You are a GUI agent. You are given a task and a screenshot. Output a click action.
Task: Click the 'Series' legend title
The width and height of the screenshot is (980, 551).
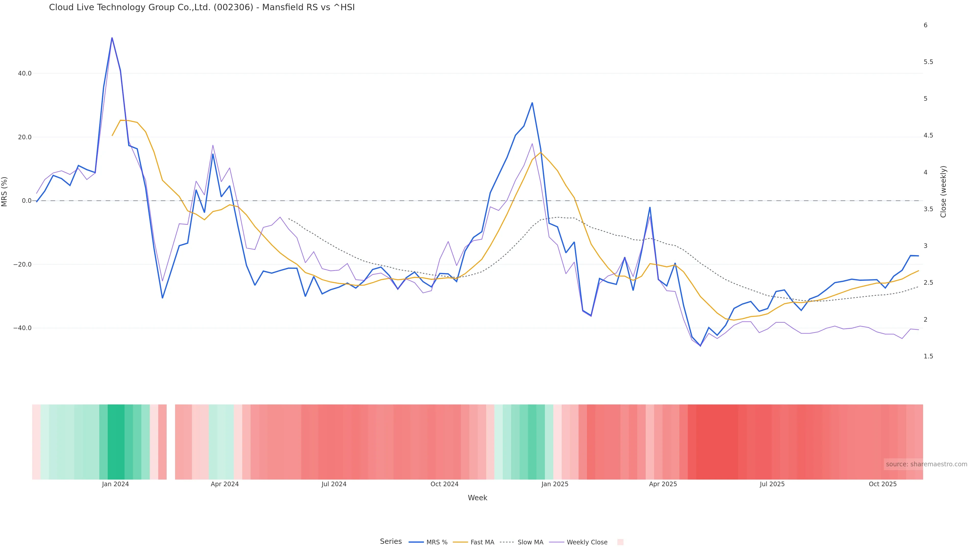click(x=391, y=541)
